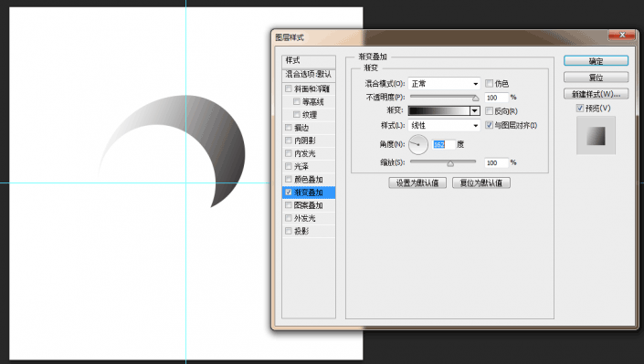Image resolution: width=644 pixels, height=364 pixels.
Task: Enable 颜色叠加 checkbox
Action: click(x=289, y=180)
